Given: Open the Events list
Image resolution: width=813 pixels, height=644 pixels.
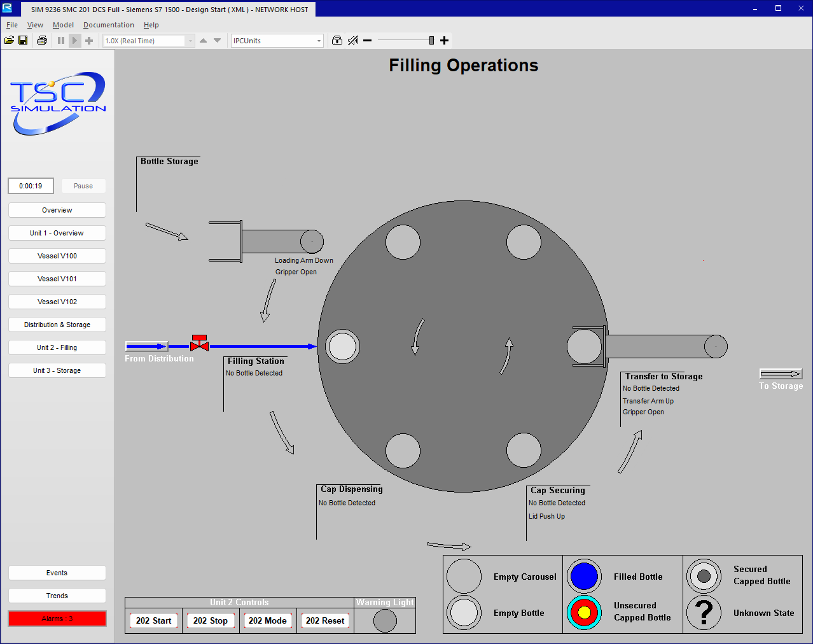Looking at the screenshot, I should pos(57,573).
